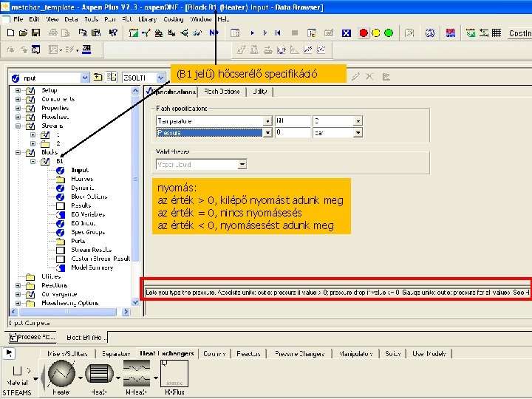Click the pressure value field showing 0
Viewport: 532px width, 399px height.
[x=293, y=133]
